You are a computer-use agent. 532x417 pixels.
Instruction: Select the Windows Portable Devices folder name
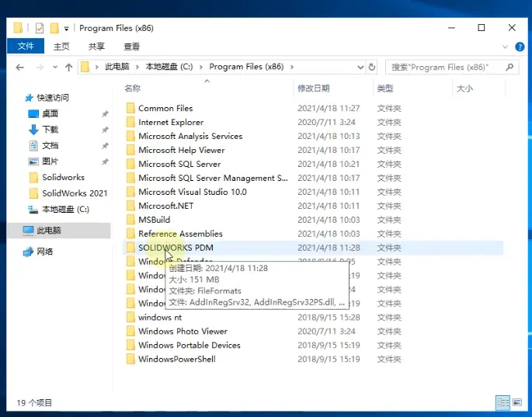[x=190, y=345]
